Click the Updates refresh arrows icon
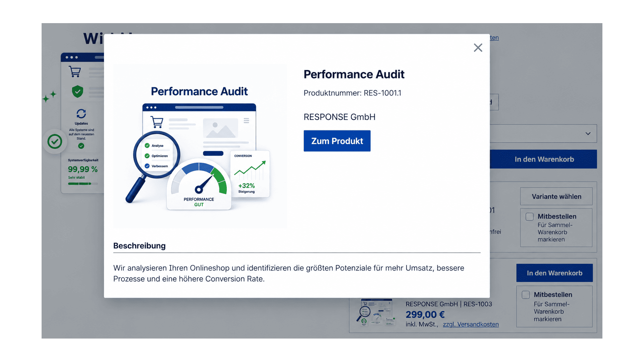The height and width of the screenshot is (362, 644). (x=81, y=114)
